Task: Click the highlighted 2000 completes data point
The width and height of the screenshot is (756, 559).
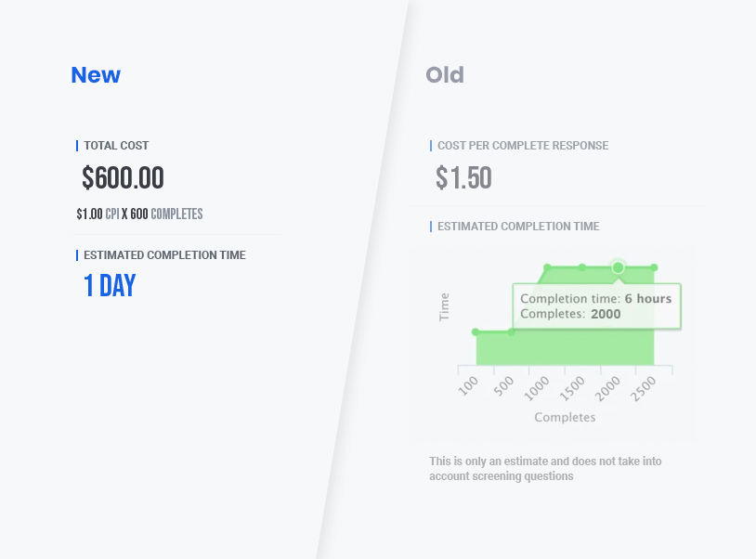Action: click(618, 267)
